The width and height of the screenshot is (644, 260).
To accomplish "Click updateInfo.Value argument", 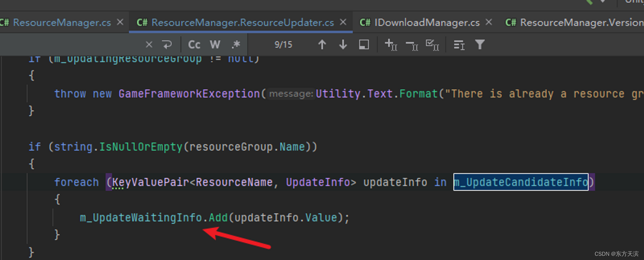I will [286, 218].
